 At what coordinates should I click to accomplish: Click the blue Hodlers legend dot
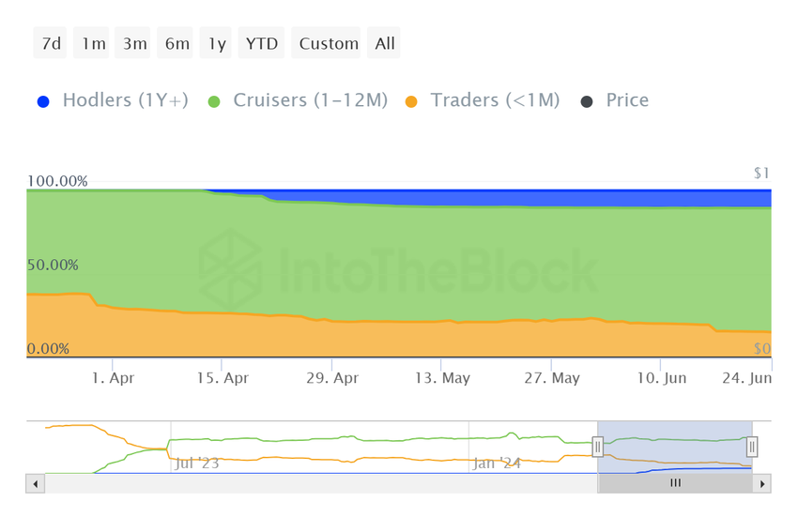[43, 101]
